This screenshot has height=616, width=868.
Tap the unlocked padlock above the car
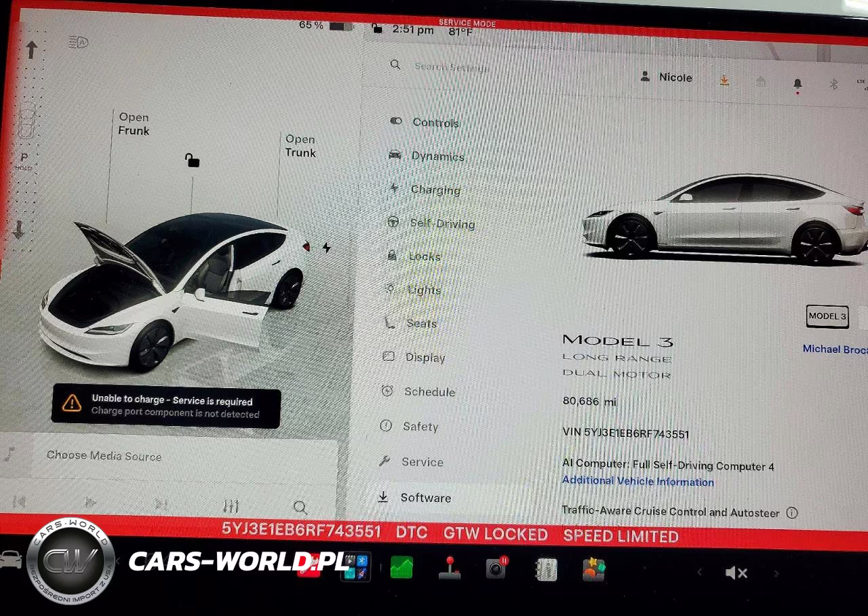coord(193,160)
